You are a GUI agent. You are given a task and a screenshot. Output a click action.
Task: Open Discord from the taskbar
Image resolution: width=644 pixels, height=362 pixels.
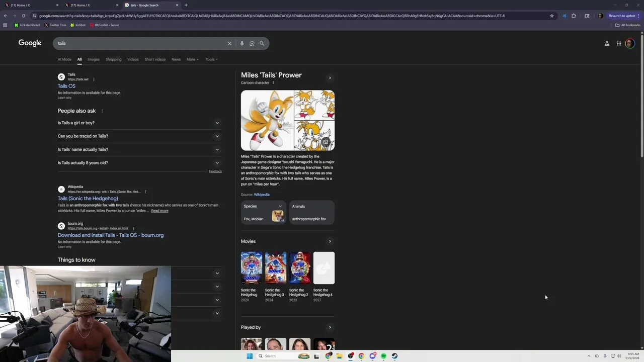point(372,356)
